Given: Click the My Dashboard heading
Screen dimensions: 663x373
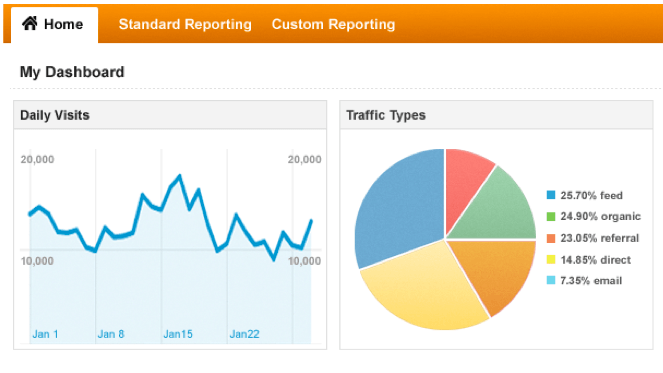Looking at the screenshot, I should pyautogui.click(x=72, y=72).
